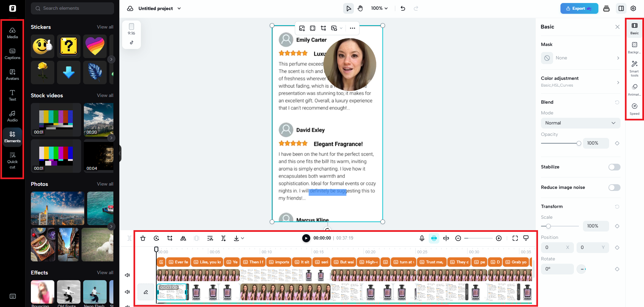Open the Media tab
This screenshot has width=644, height=307.
coord(12,33)
